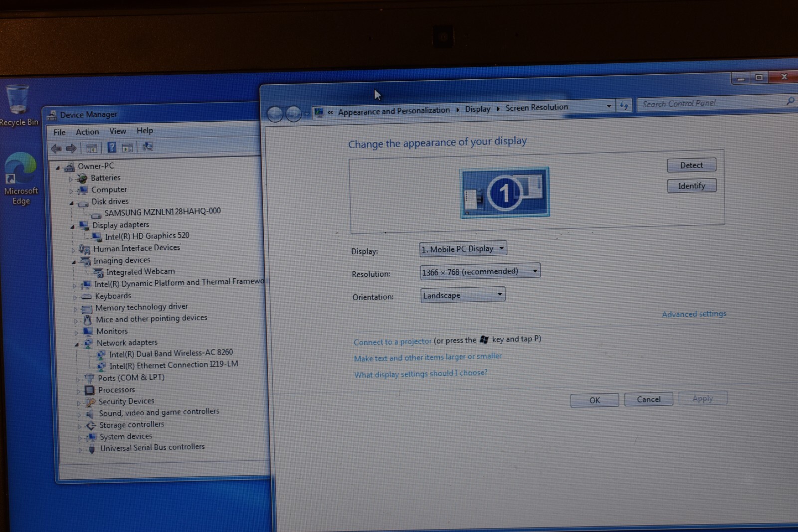Image resolution: width=798 pixels, height=532 pixels.
Task: Click Scan for hardware changes toolbar icon
Action: point(148,147)
